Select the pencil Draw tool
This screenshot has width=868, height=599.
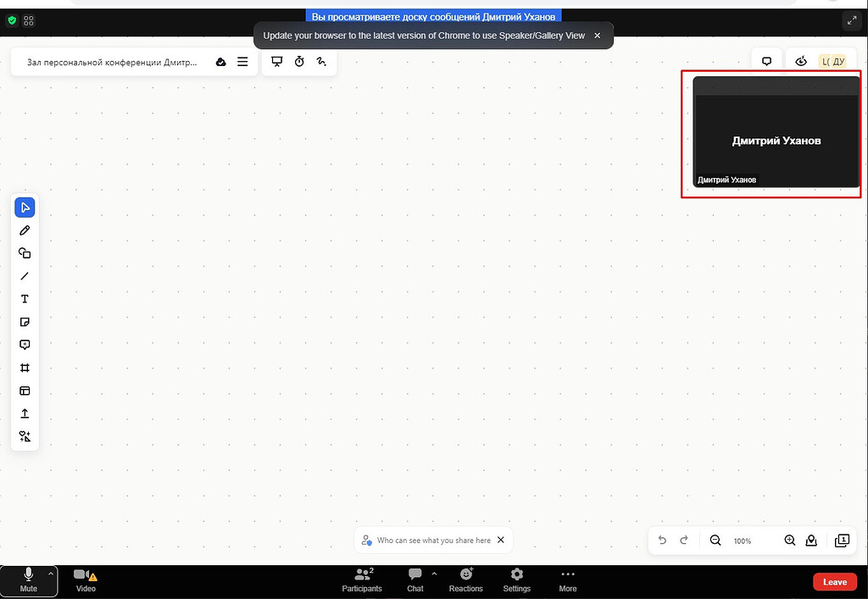click(25, 230)
